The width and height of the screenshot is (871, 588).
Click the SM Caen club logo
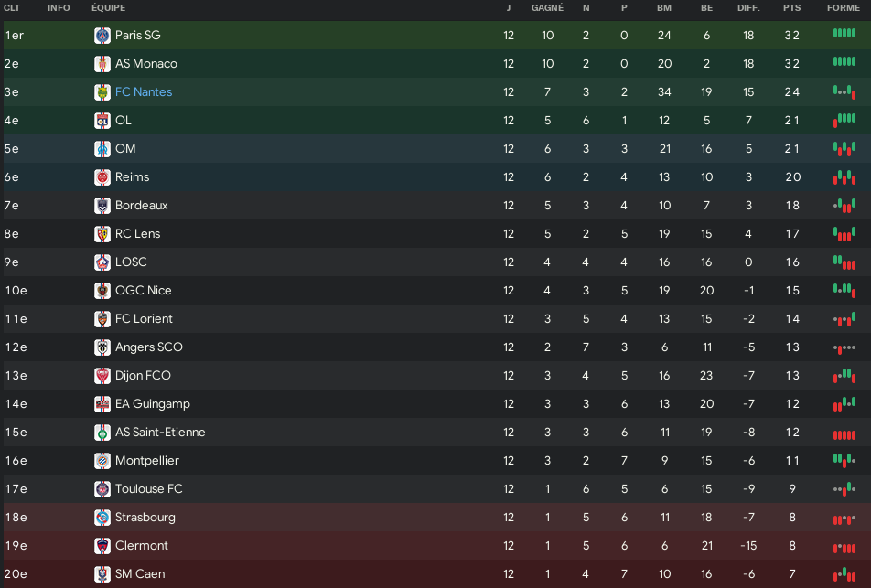click(102, 574)
